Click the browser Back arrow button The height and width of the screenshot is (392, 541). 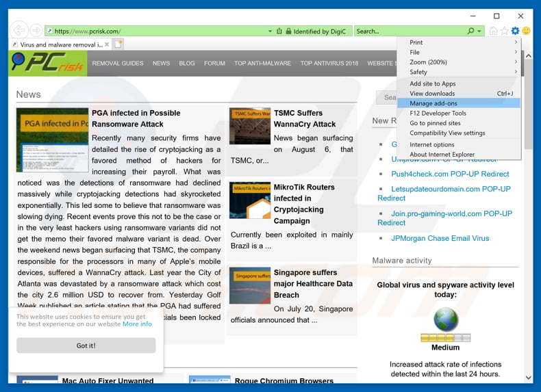19,30
